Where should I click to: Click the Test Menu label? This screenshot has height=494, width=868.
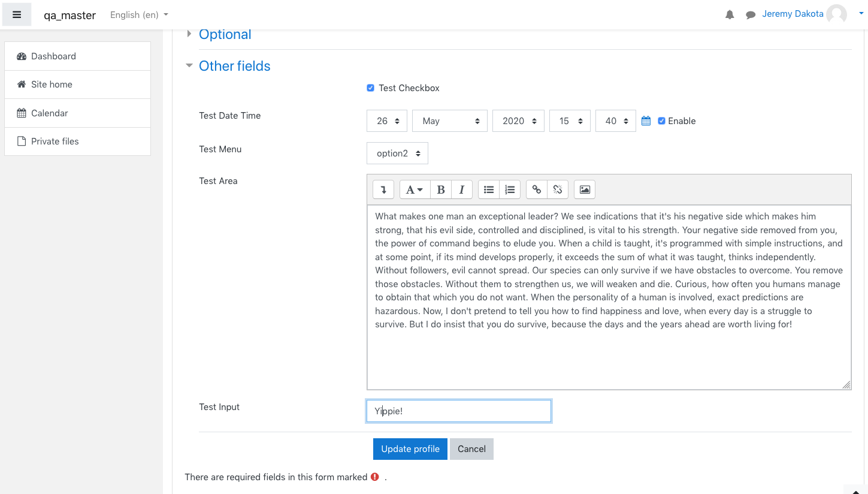[x=220, y=149]
